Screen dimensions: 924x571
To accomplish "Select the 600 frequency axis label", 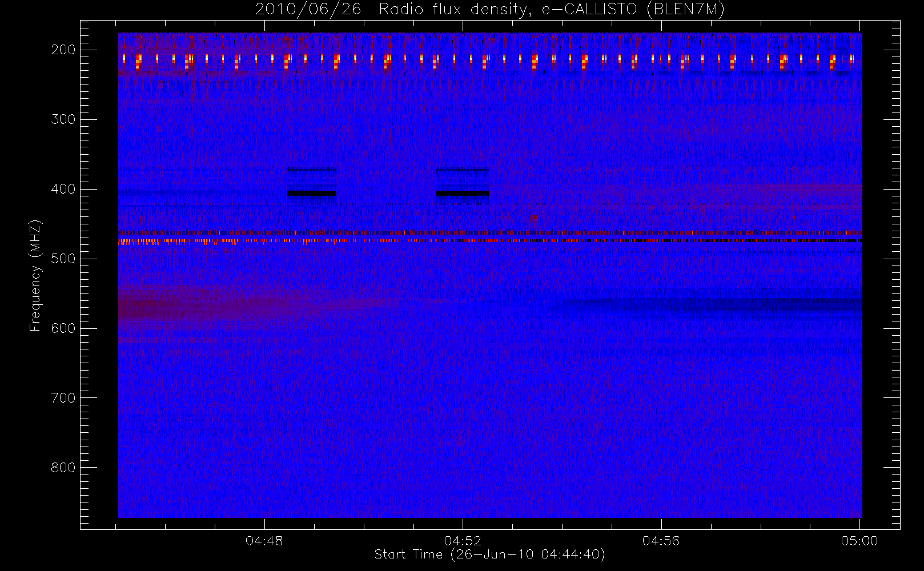I will click(x=63, y=328).
